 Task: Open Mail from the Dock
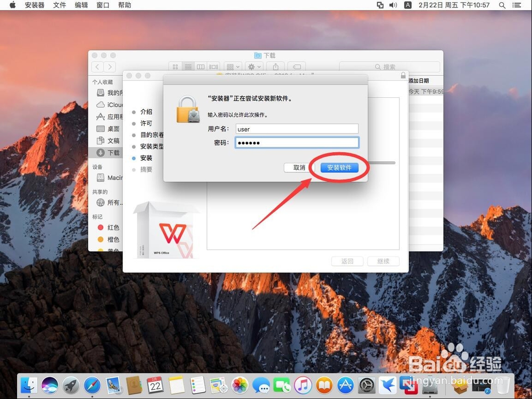point(113,385)
